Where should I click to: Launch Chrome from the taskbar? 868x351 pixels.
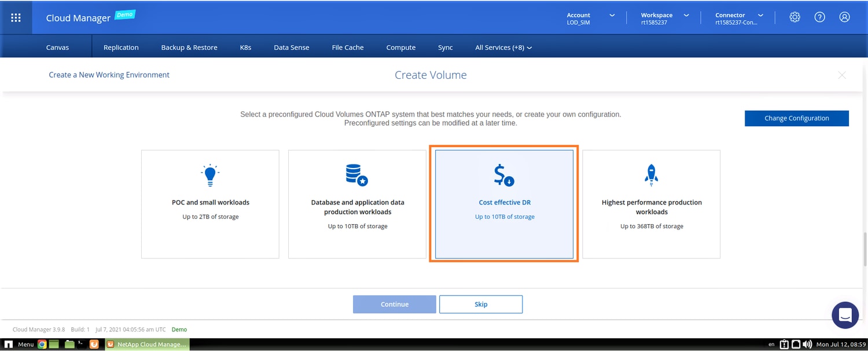coord(42,344)
